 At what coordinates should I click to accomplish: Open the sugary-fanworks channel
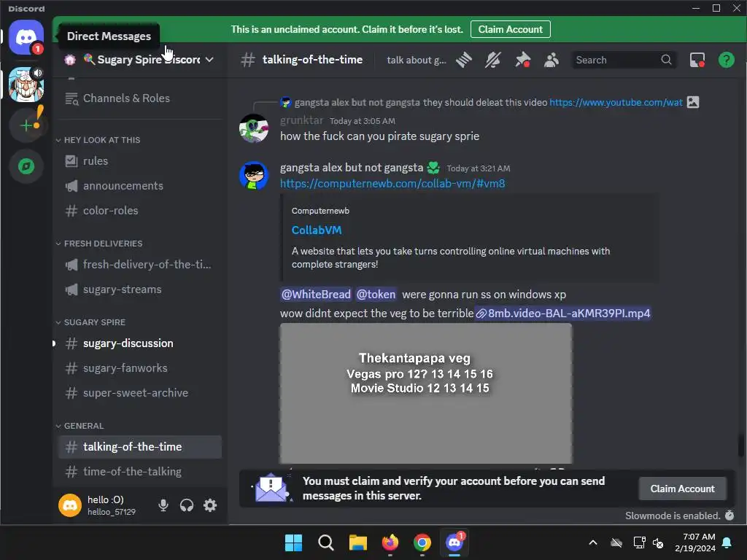point(139,368)
